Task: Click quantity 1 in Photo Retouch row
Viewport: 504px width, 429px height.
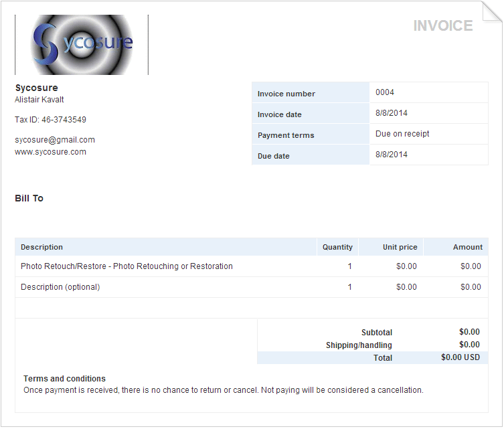Action: (349, 266)
